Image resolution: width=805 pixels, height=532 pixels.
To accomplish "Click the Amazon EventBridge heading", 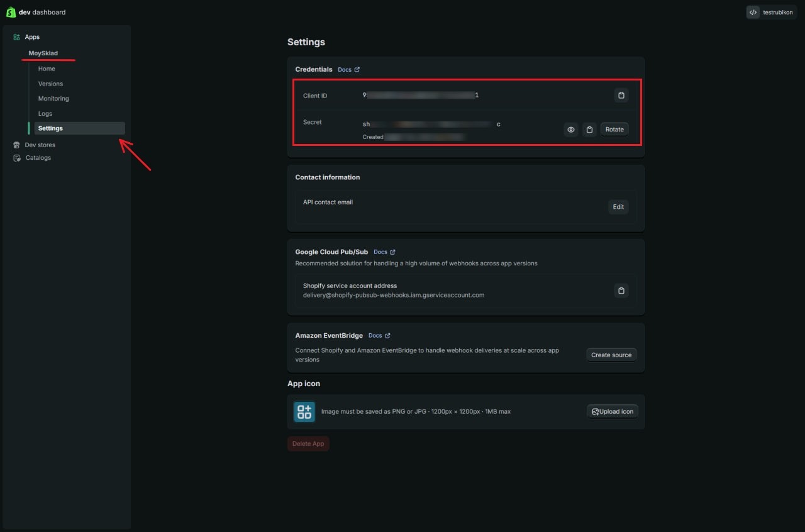I will (x=329, y=336).
